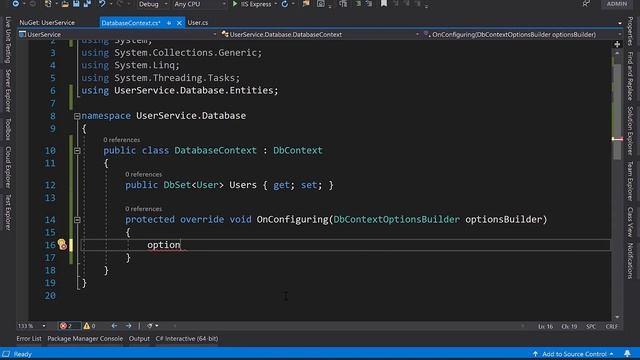Viewport: 640px width, 360px height.
Task: Click the Refresh browser icon
Action: pos(284,4)
